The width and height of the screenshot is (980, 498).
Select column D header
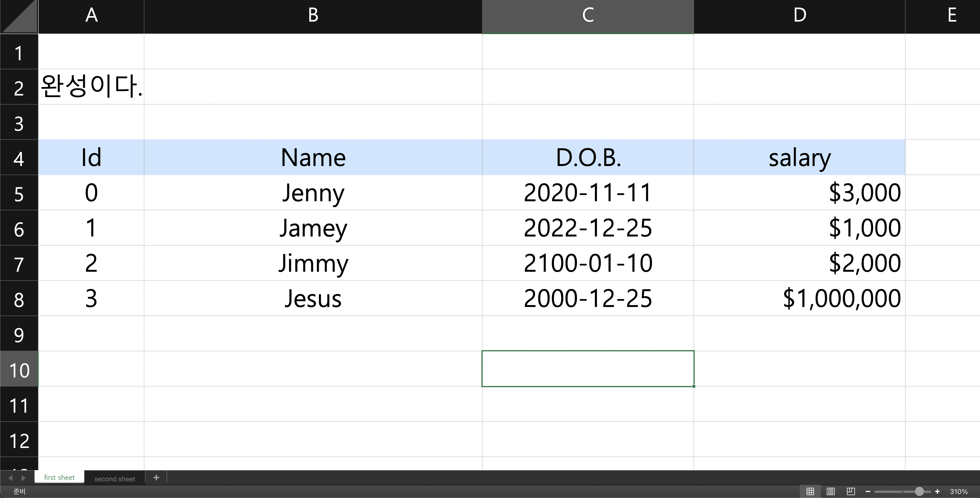pos(799,16)
